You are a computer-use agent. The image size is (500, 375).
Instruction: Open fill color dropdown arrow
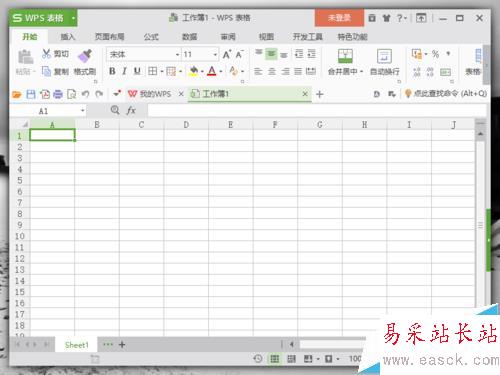pyautogui.click(x=202, y=71)
